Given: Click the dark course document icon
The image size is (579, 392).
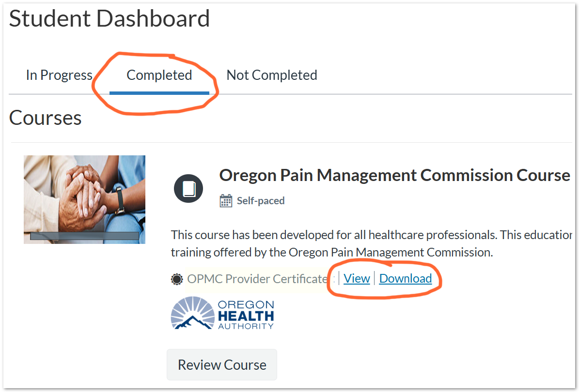Looking at the screenshot, I should pos(188,188).
